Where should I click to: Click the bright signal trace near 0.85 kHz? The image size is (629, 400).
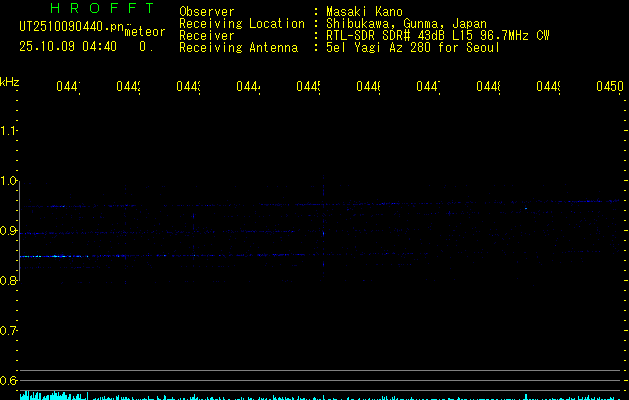[150, 256]
